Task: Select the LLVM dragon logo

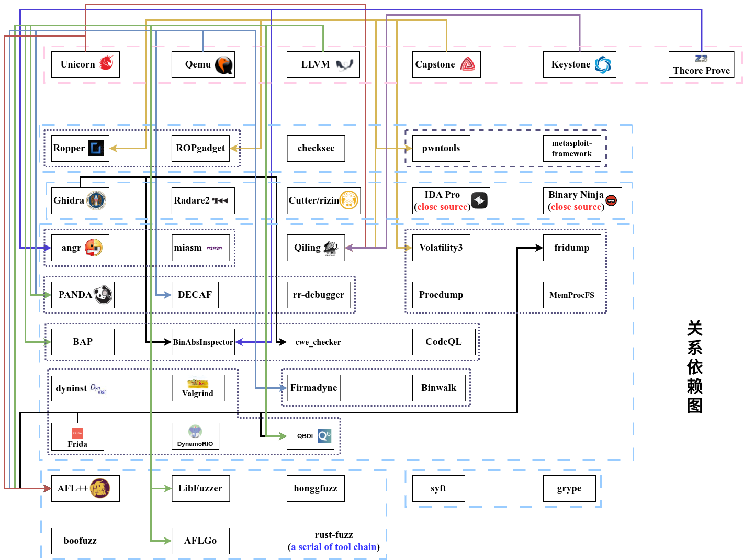Action: tap(344, 64)
